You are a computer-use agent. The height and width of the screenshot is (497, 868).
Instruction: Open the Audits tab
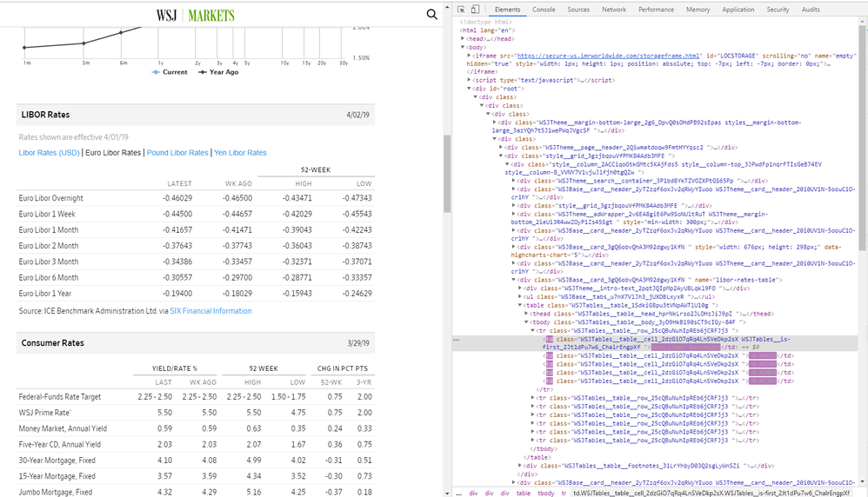pos(811,10)
